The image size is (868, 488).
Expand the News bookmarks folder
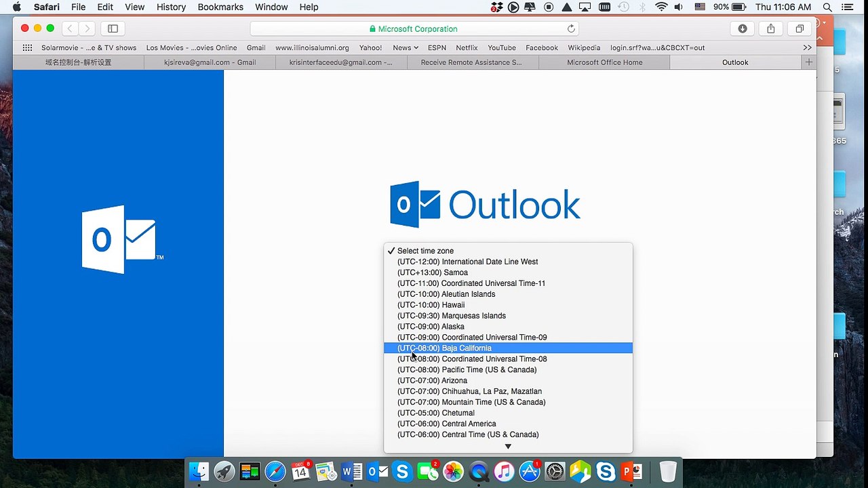pos(406,47)
